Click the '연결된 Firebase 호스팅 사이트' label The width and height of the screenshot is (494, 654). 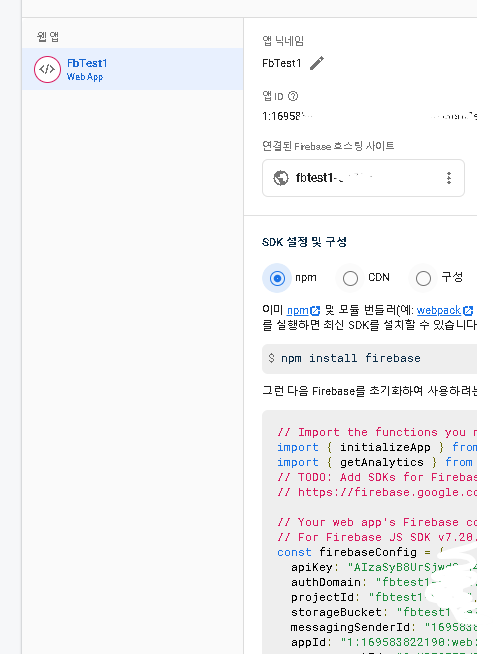pyautogui.click(x=328, y=146)
